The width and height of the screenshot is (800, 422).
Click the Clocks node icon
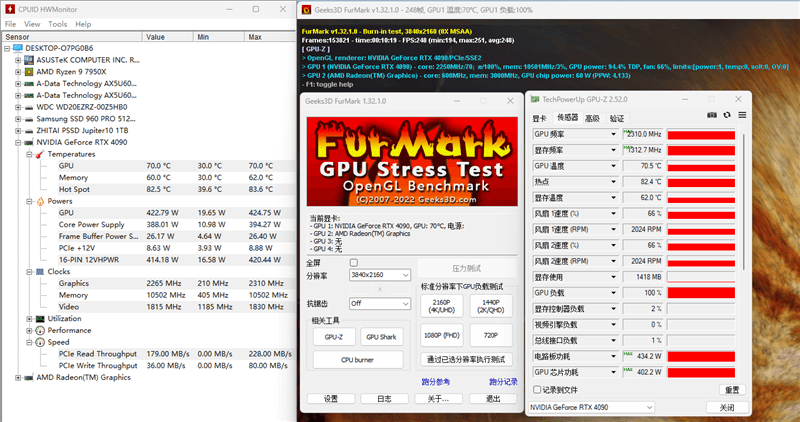click(x=40, y=272)
